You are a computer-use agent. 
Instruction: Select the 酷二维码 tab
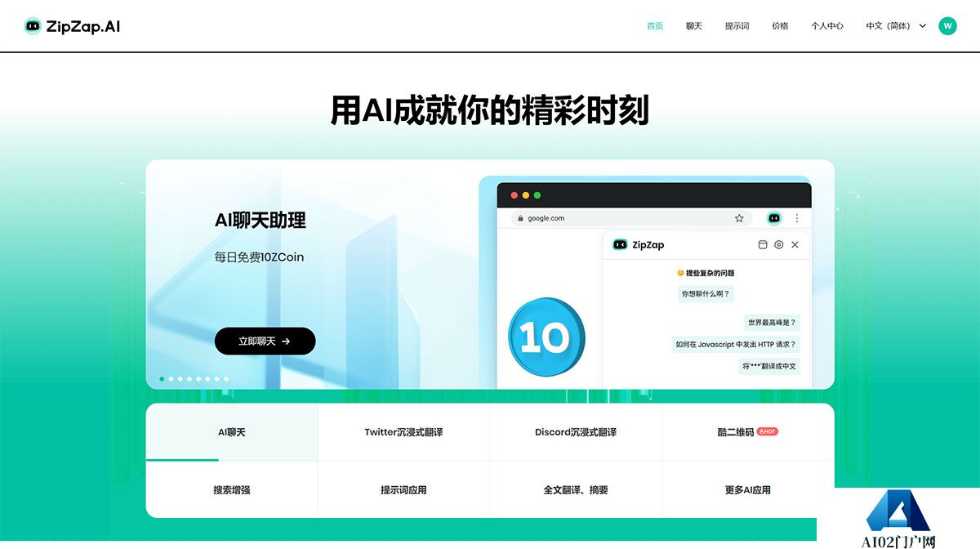tap(748, 432)
